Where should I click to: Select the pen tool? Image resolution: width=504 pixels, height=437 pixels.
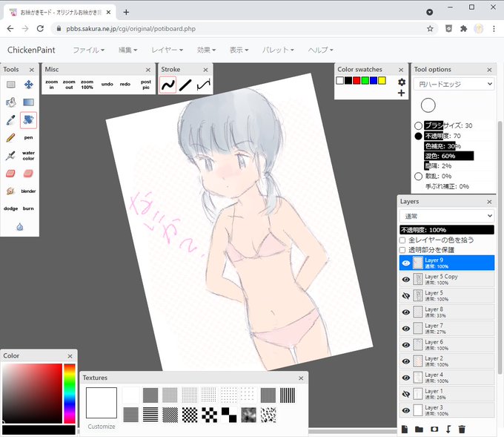pyautogui.click(x=29, y=138)
